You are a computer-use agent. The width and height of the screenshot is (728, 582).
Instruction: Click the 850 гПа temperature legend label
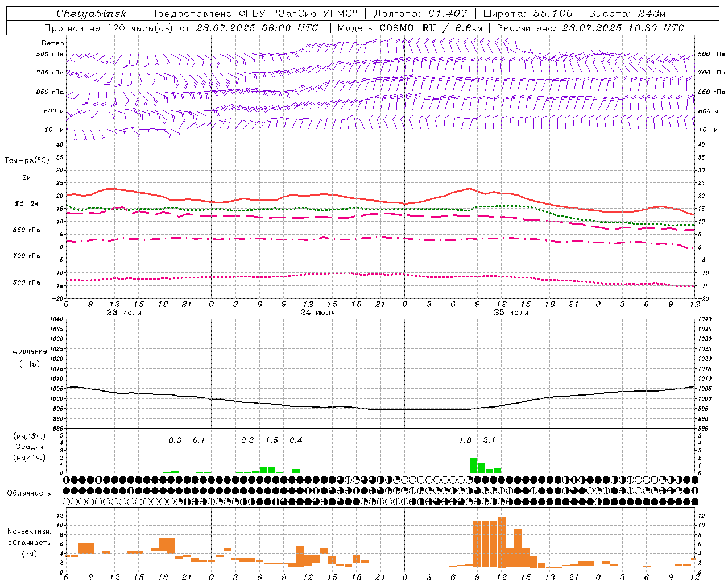(x=27, y=230)
